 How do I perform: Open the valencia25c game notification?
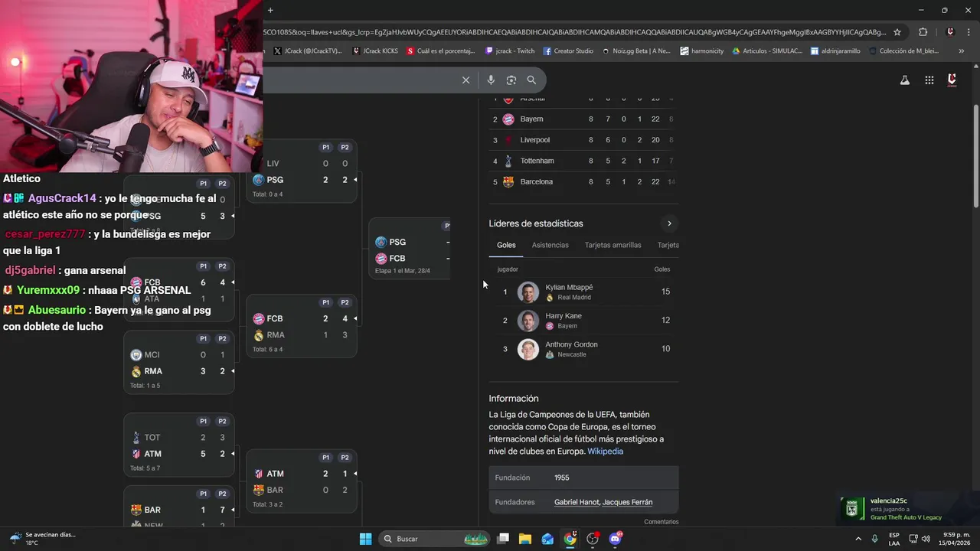click(907, 509)
